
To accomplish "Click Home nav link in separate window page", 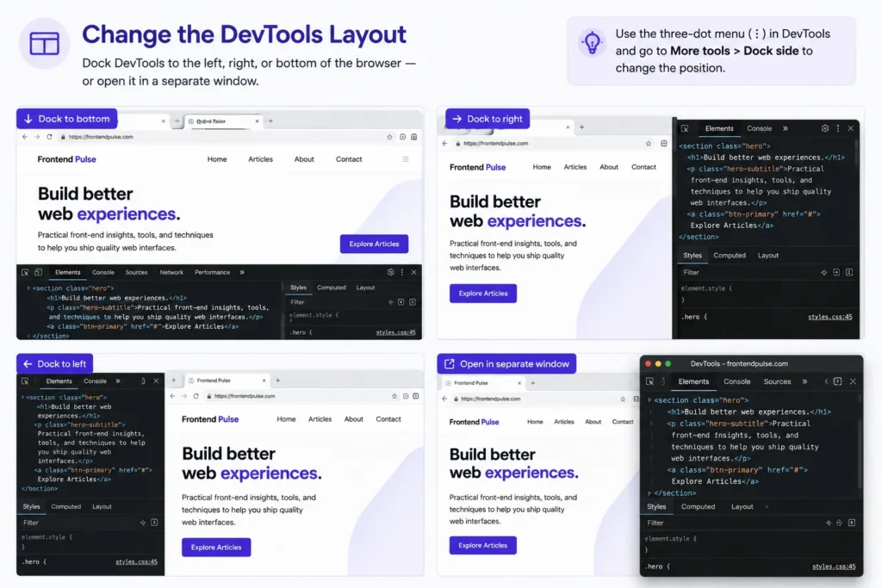I will click(x=535, y=422).
